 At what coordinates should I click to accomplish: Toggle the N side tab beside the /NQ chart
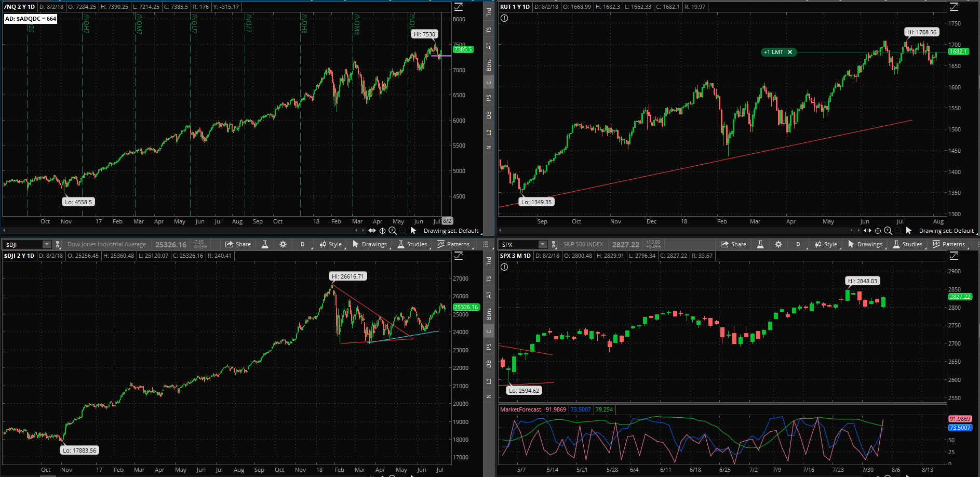489,148
